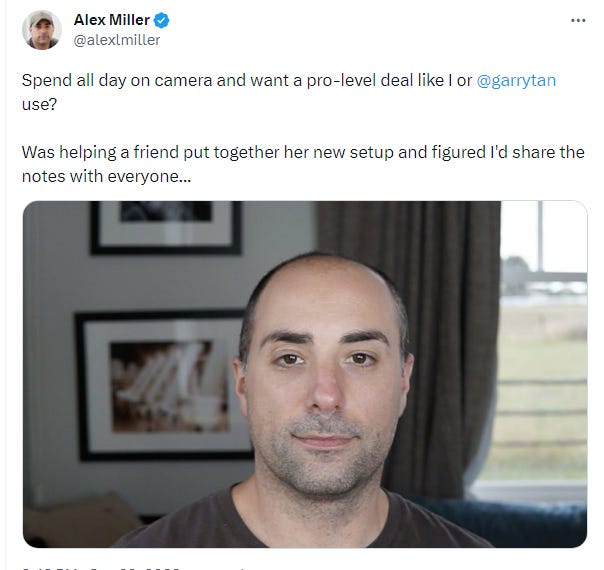Screen dimensions: 604x570
Task: Click the lower framed beach chairs picture
Action: (162, 385)
